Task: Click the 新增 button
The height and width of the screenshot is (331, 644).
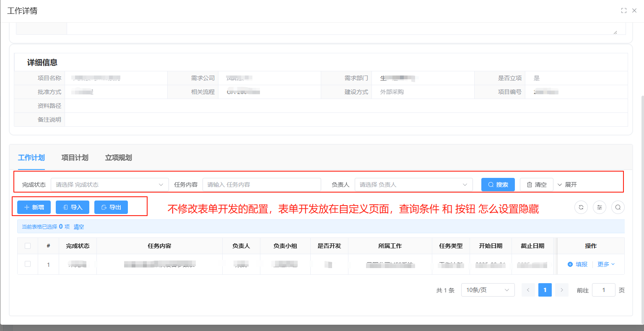Action: [34, 207]
